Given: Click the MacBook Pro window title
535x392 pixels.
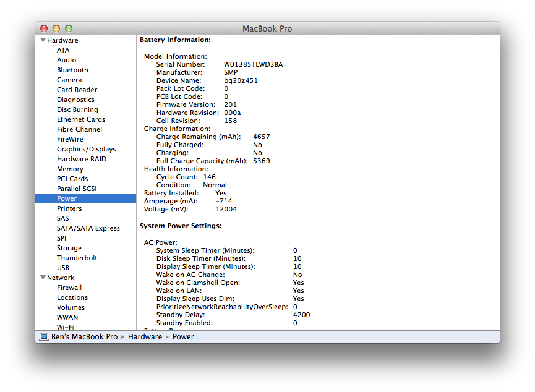Looking at the screenshot, I should 267,28.
